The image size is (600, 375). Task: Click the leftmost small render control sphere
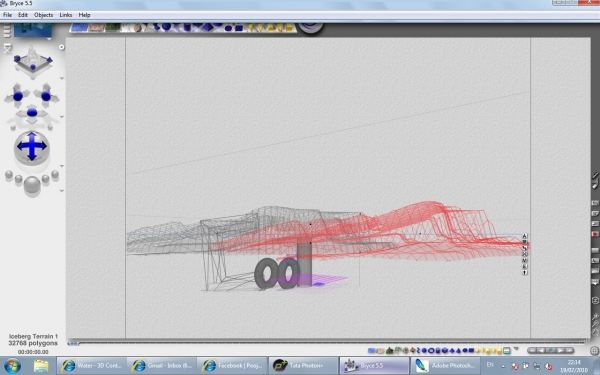tap(8, 175)
